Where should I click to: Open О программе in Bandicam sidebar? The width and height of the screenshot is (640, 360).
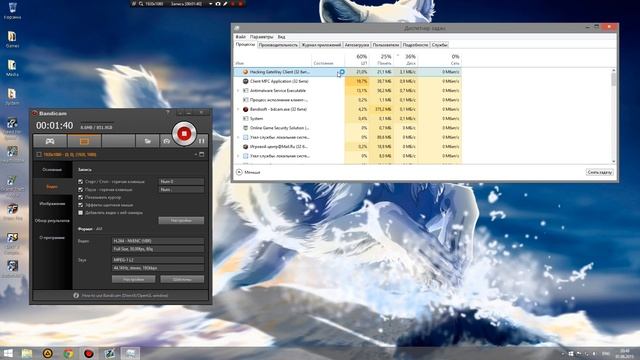pos(52,238)
